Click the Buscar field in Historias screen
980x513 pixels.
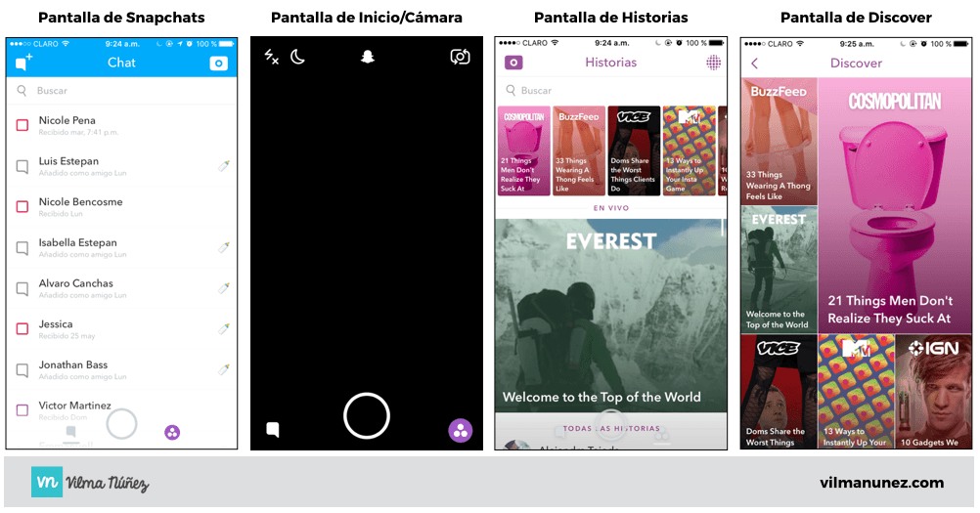pos(610,91)
